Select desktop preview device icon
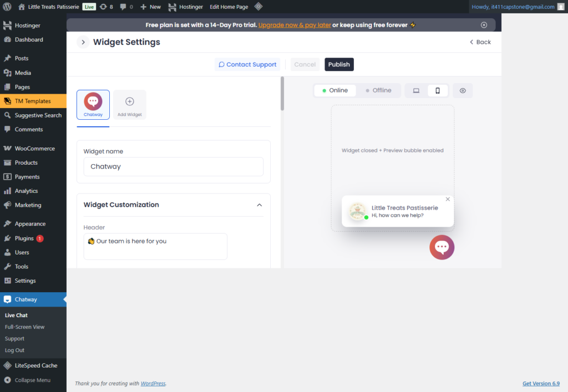Viewport: 568px width, 392px height. 416,91
